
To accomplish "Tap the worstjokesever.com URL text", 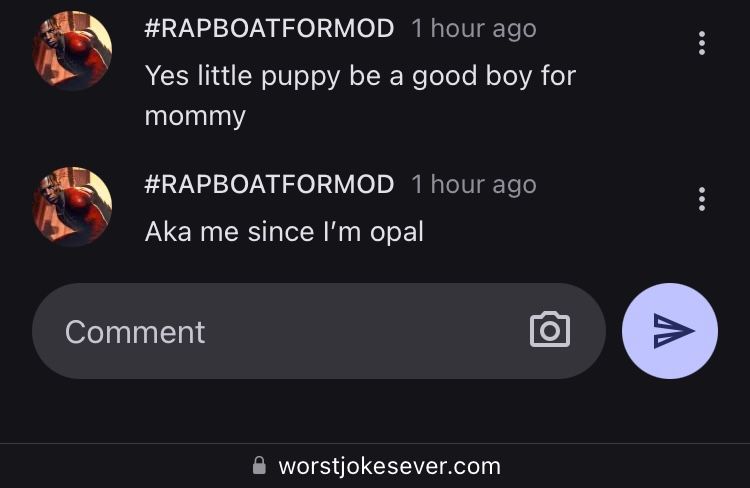I will point(389,465).
